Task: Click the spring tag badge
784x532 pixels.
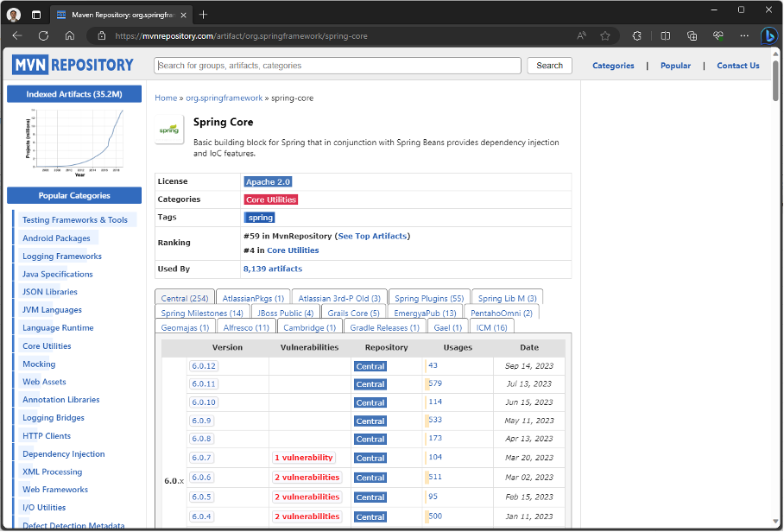Action: coord(260,218)
